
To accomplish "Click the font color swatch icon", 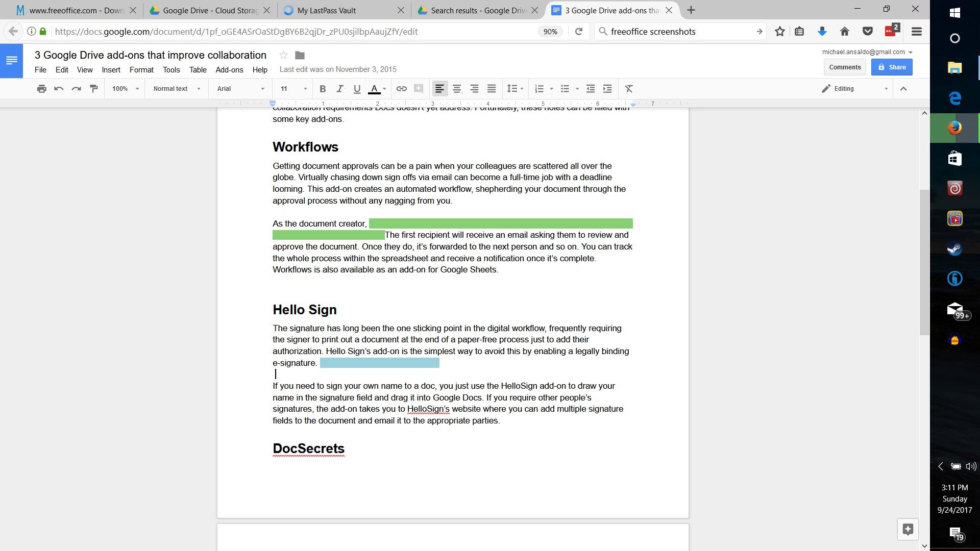I will click(374, 88).
